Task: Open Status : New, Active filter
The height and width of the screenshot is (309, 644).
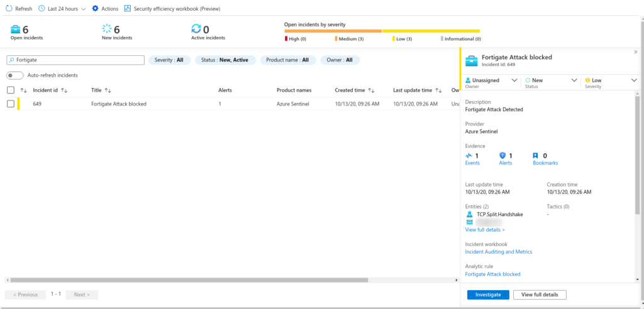Action: click(225, 60)
